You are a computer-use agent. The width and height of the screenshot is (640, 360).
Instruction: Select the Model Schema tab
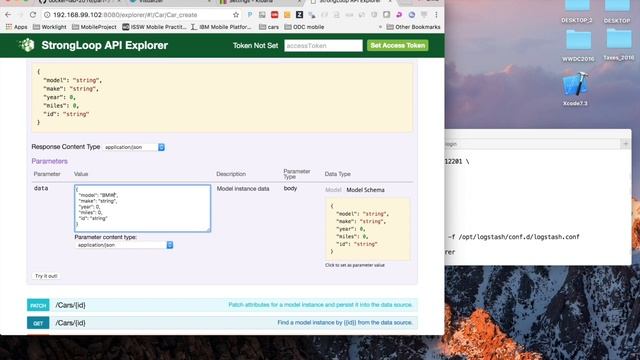click(x=365, y=190)
